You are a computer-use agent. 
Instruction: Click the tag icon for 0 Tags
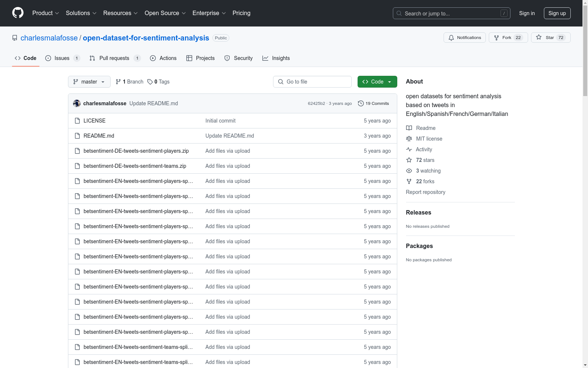point(150,82)
